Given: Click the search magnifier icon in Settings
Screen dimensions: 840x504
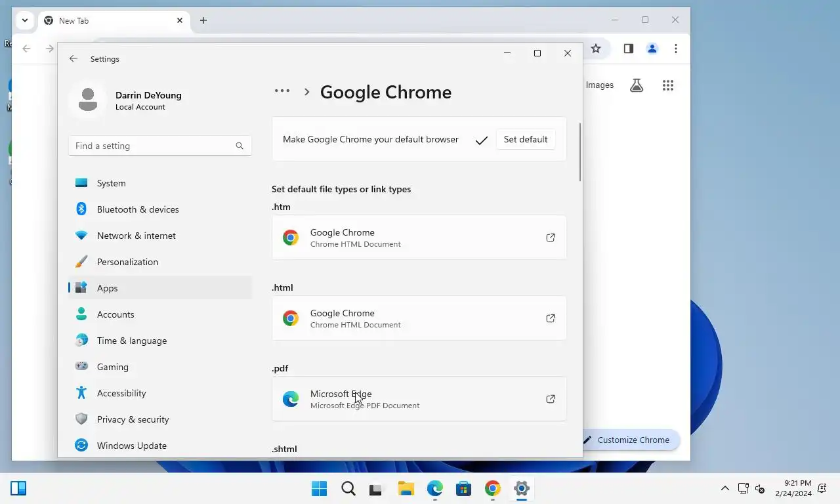Looking at the screenshot, I should 240,146.
